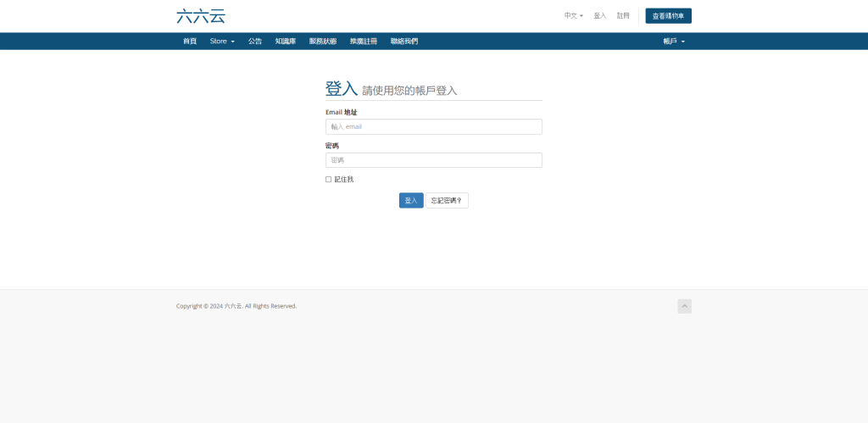This screenshot has width=868, height=423.
Task: Click the 六六云 site logo
Action: [201, 15]
